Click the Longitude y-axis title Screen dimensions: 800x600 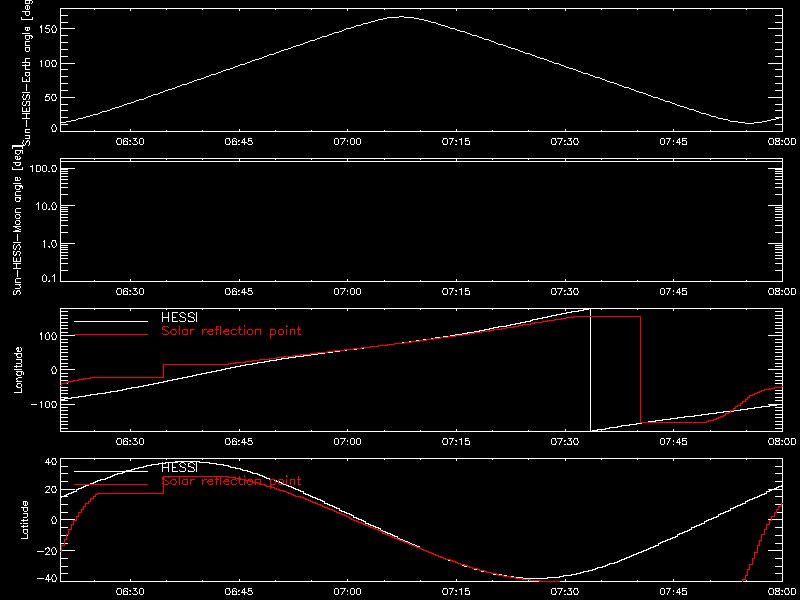pos(18,370)
